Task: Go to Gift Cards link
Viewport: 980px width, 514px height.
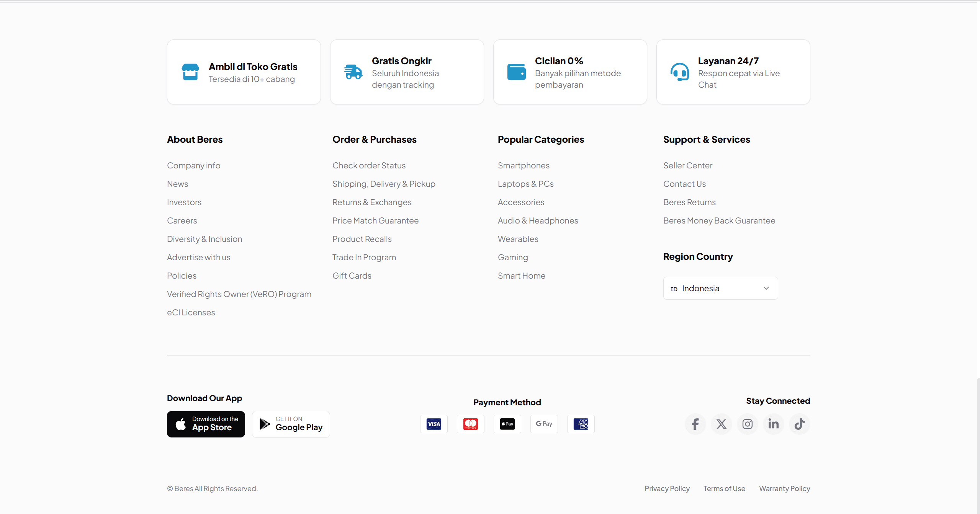Action: [352, 276]
